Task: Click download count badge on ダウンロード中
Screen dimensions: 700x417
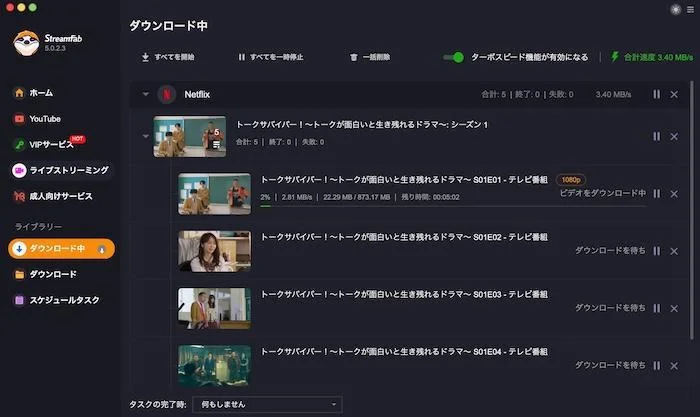Action: (101, 250)
